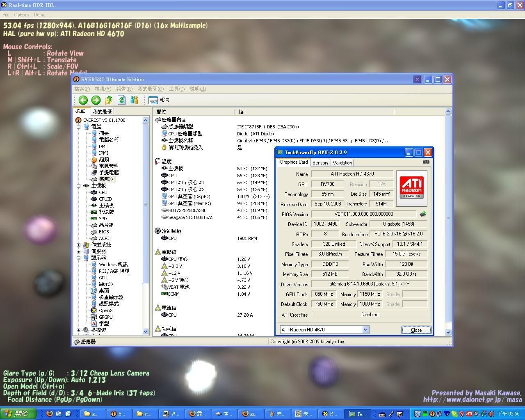
Task: Switch to the EVEREST taskbar button
Action: click(x=119, y=414)
